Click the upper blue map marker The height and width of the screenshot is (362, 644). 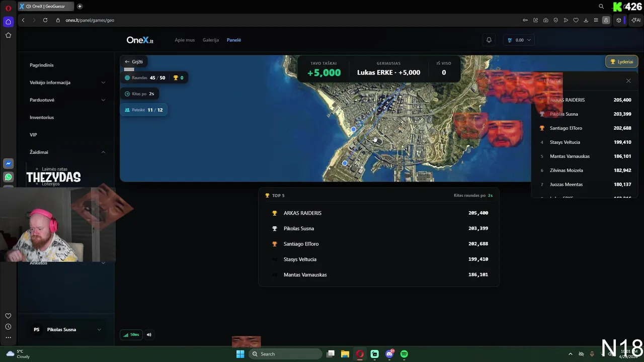354,130
